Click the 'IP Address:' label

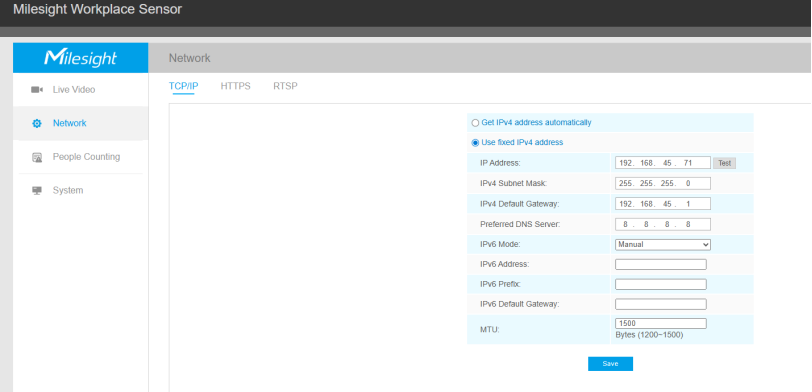click(500, 163)
